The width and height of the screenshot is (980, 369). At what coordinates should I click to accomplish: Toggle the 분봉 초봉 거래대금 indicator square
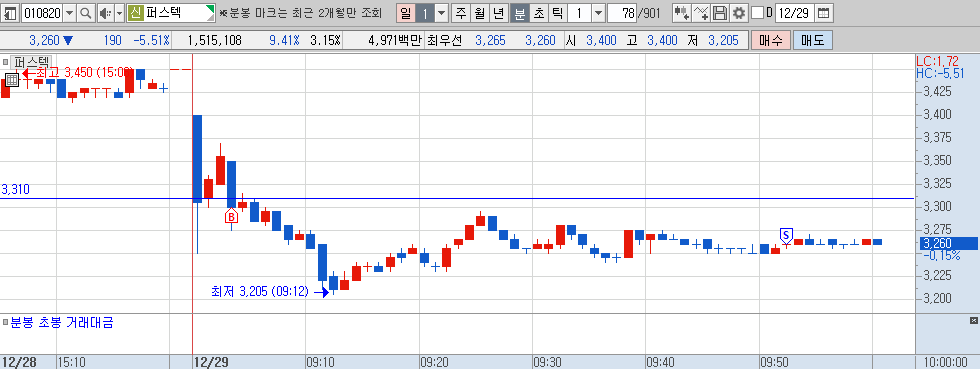[x=6, y=323]
